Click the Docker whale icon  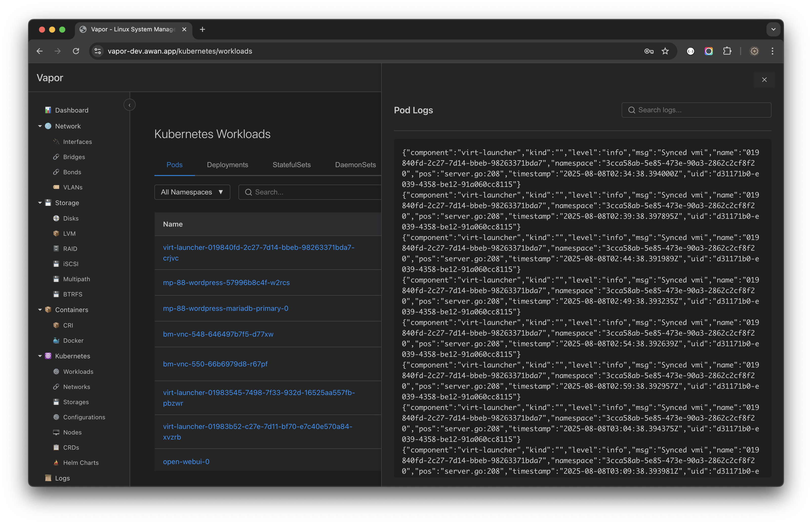pos(56,341)
